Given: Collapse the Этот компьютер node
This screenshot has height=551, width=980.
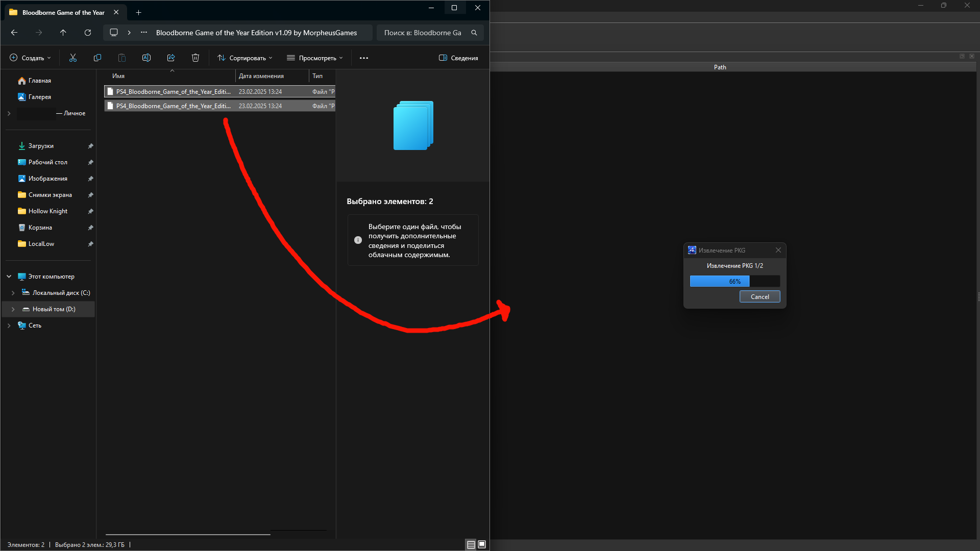Looking at the screenshot, I should 9,277.
